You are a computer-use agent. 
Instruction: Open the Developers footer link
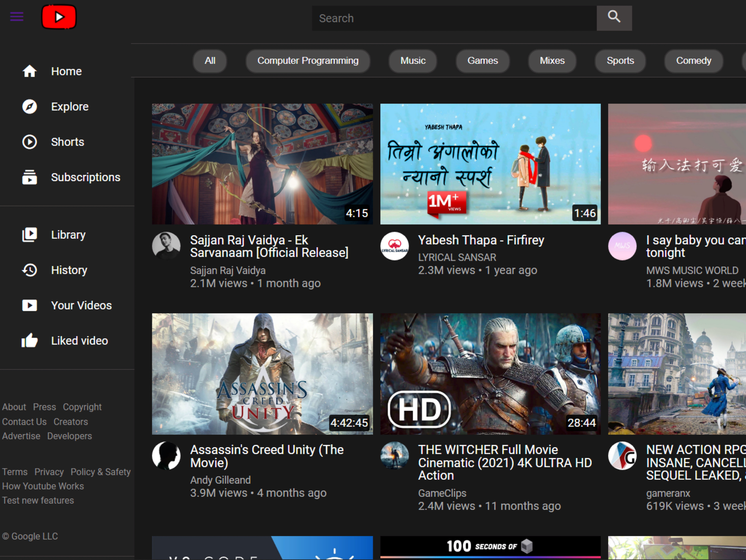(x=70, y=436)
